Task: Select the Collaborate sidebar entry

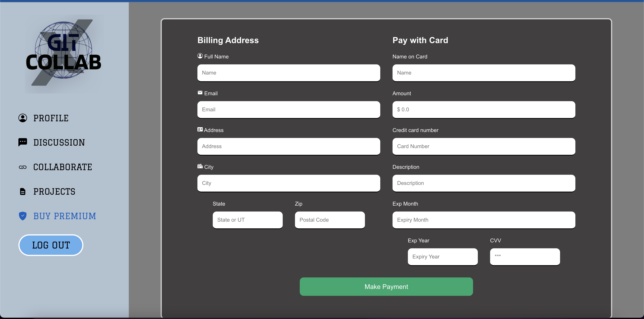Action: click(x=62, y=167)
